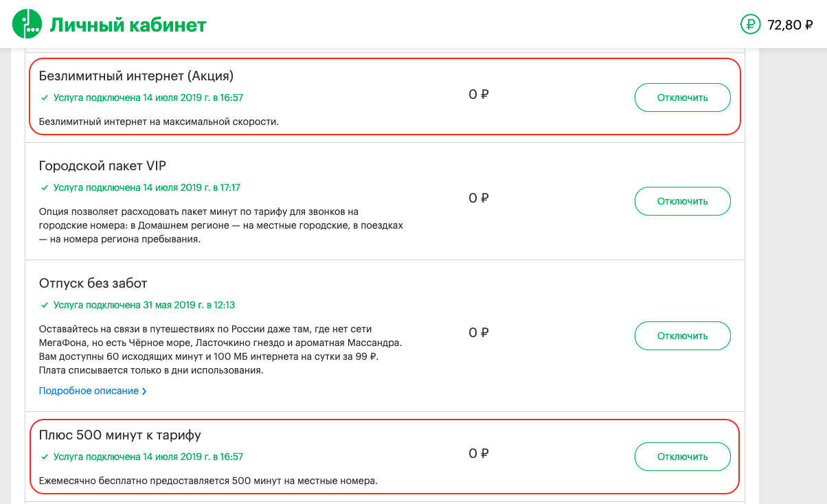Click checkmark icon under Плюс 500 минут
Image resolution: width=827 pixels, height=504 pixels.
(45, 457)
